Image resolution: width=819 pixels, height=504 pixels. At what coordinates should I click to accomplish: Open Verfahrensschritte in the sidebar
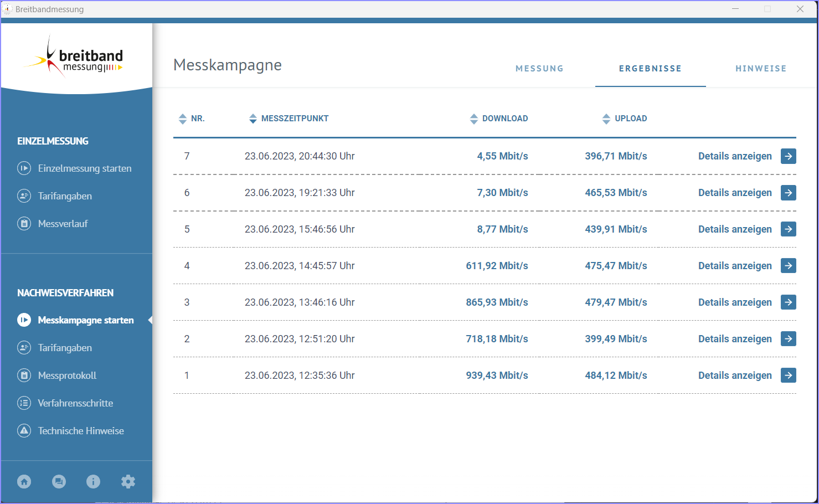75,403
